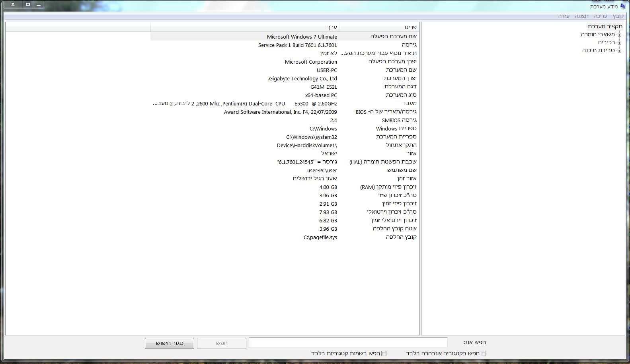Open the עזרה menu
This screenshot has height=364, width=630.
[x=564, y=16]
